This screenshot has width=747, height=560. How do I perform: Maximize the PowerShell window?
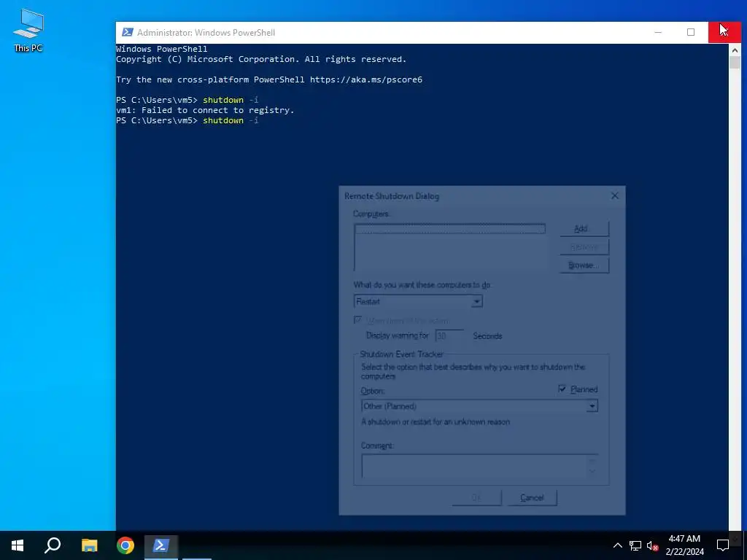(x=691, y=32)
